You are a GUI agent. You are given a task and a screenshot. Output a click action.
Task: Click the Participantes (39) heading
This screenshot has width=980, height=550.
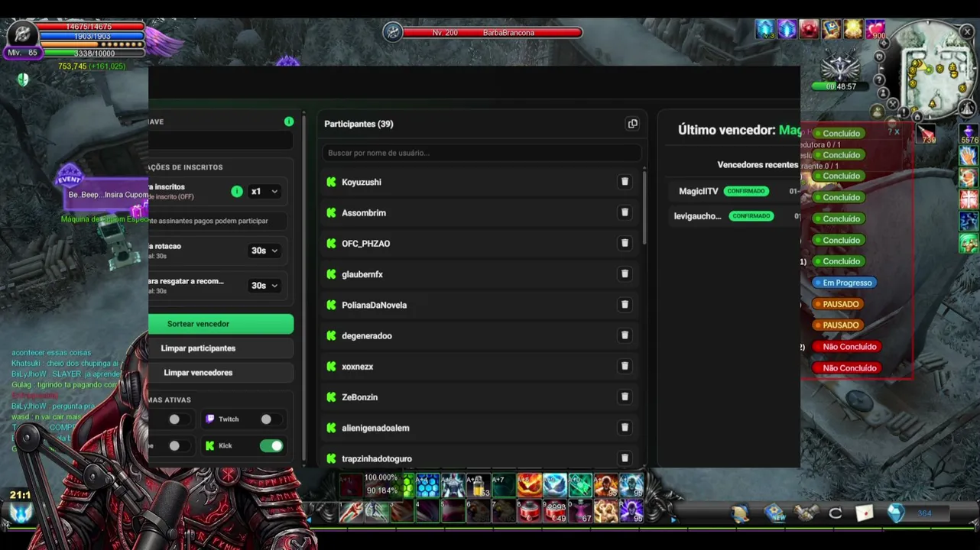click(359, 124)
